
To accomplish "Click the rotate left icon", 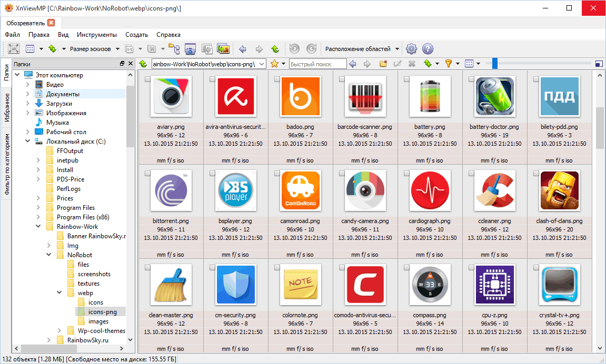I will (x=294, y=49).
